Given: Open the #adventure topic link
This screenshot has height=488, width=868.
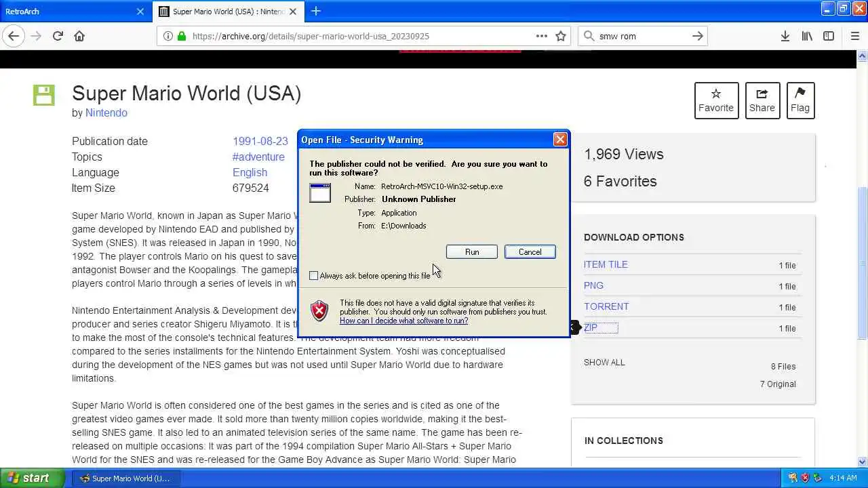Looking at the screenshot, I should (258, 157).
